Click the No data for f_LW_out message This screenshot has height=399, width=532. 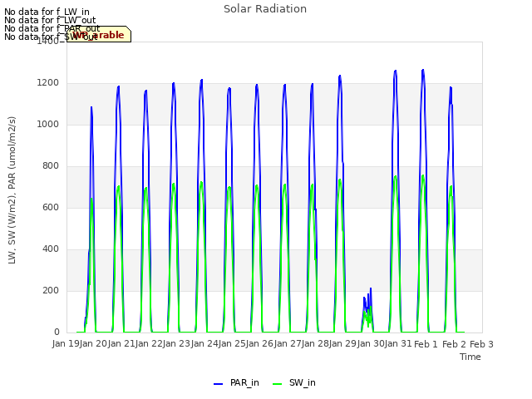point(50,20)
